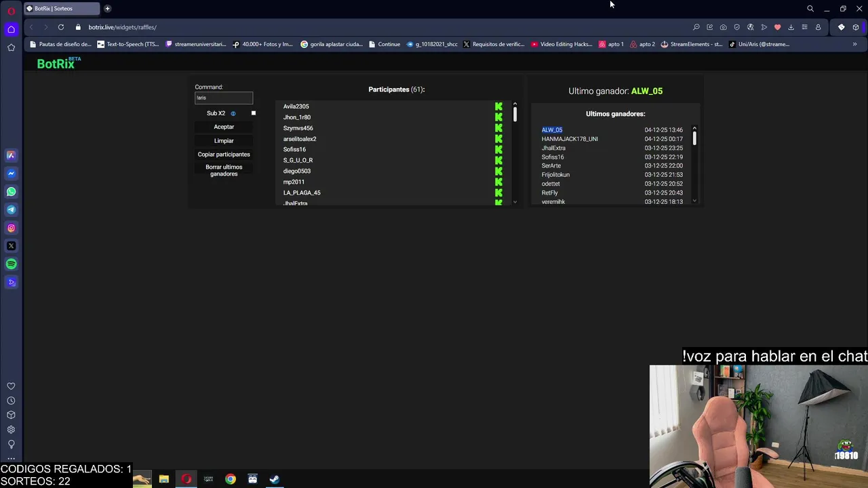Reload the botrix.live page
Viewport: 868px width, 488px height.
click(x=61, y=27)
